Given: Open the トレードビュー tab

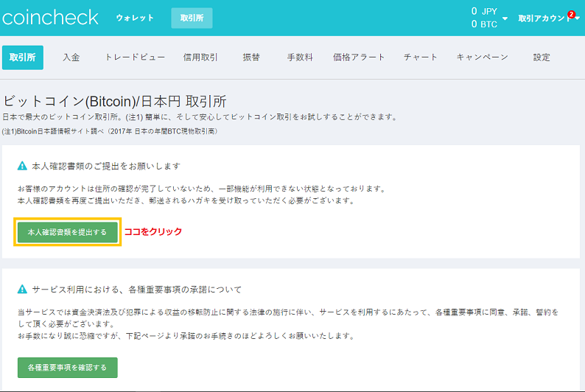Looking at the screenshot, I should [x=135, y=57].
